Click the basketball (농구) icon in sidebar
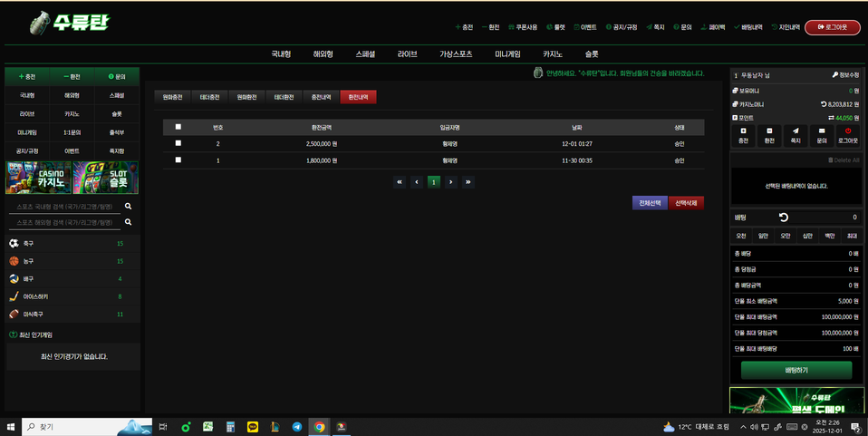Screen dimensions: 868x436 14,261
